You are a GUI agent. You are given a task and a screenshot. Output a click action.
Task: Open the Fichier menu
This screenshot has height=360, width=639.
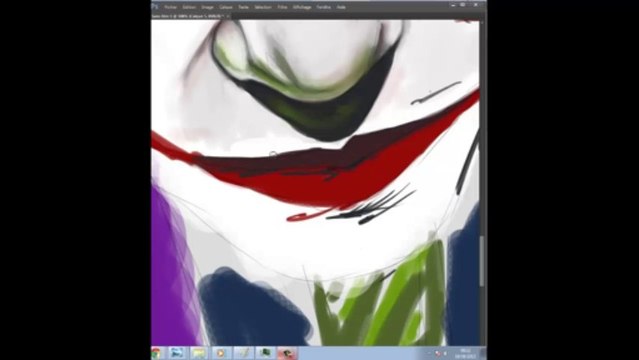point(171,7)
